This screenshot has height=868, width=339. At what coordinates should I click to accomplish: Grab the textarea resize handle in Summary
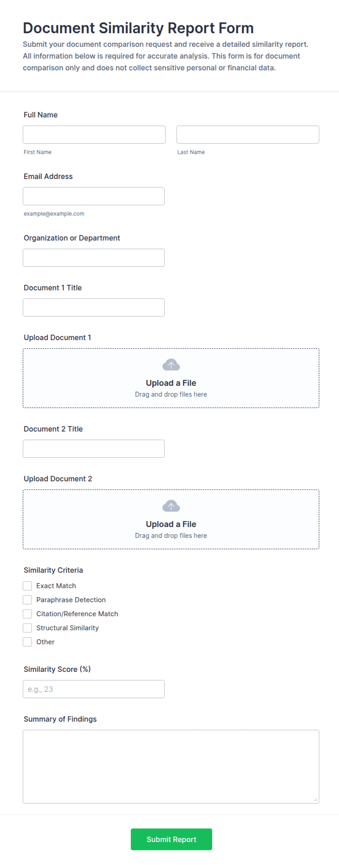click(315, 800)
